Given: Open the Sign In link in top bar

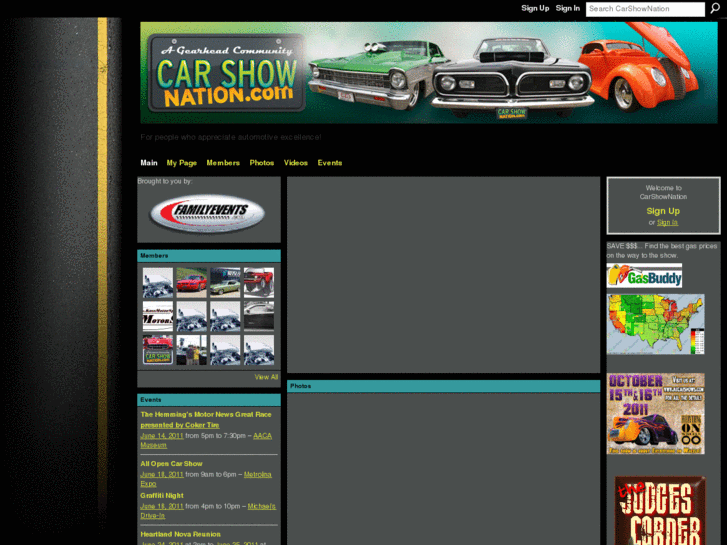Looking at the screenshot, I should [568, 8].
